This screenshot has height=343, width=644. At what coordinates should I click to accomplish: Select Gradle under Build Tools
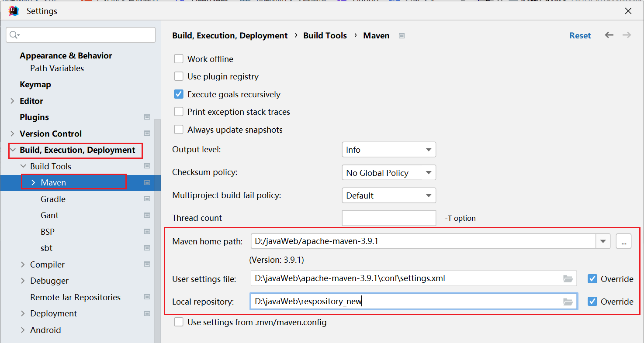tap(53, 199)
